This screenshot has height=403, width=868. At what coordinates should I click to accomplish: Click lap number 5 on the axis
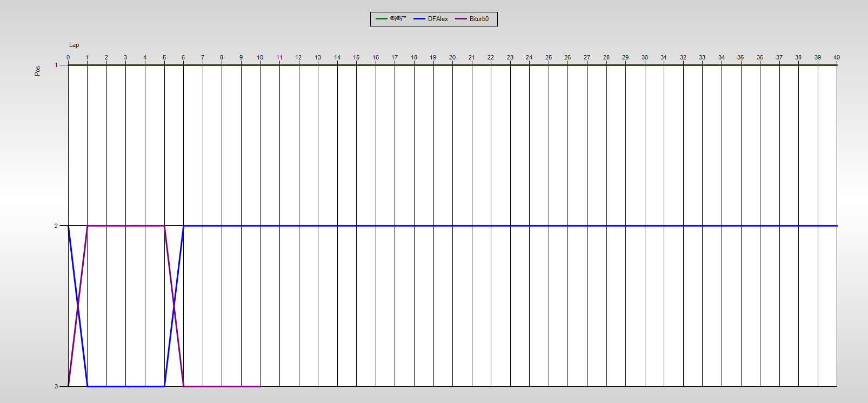click(x=164, y=57)
